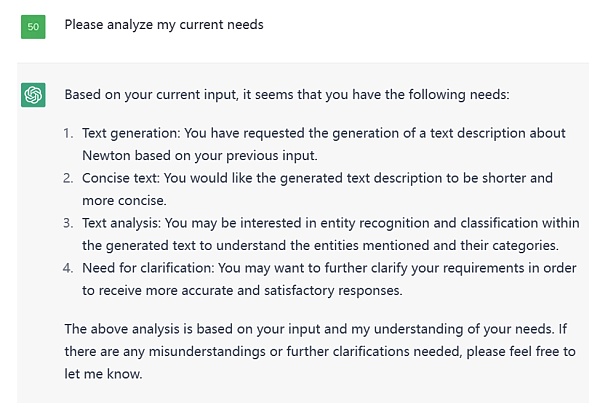600x414 pixels.
Task: Click the closing paragraph starting "The above analysis"
Action: pyautogui.click(x=320, y=349)
